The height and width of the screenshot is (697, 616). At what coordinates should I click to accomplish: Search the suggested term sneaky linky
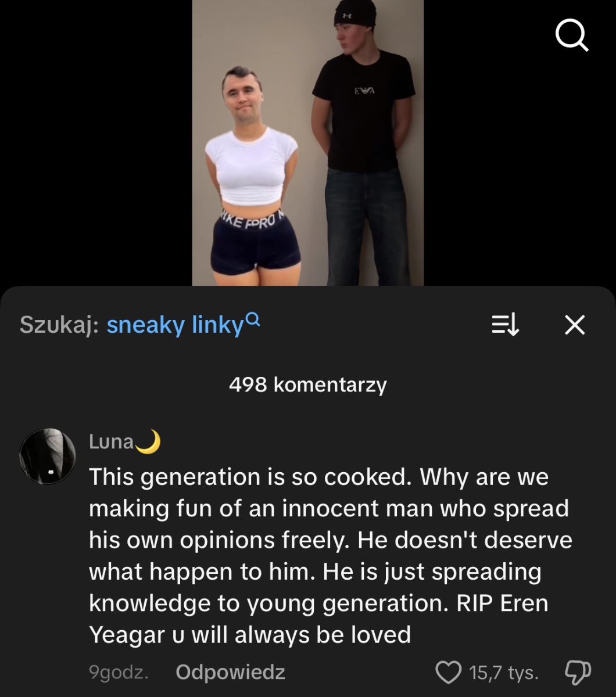pyautogui.click(x=175, y=325)
